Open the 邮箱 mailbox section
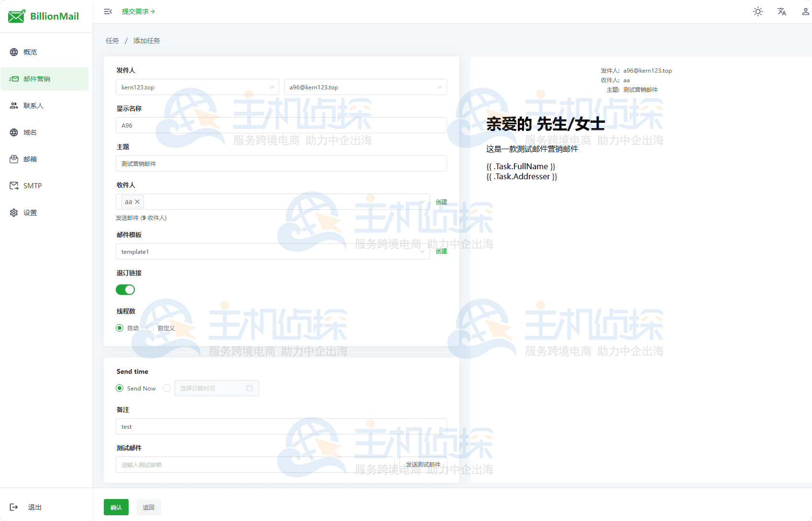 coord(29,159)
